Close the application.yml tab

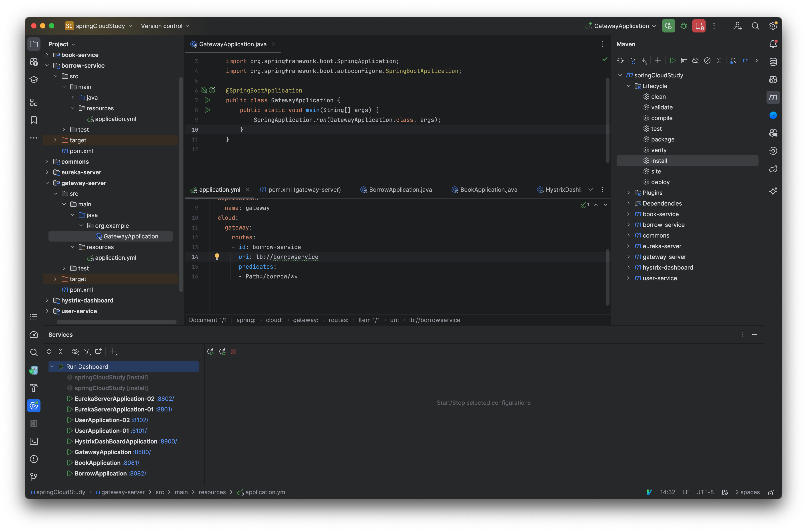click(247, 190)
